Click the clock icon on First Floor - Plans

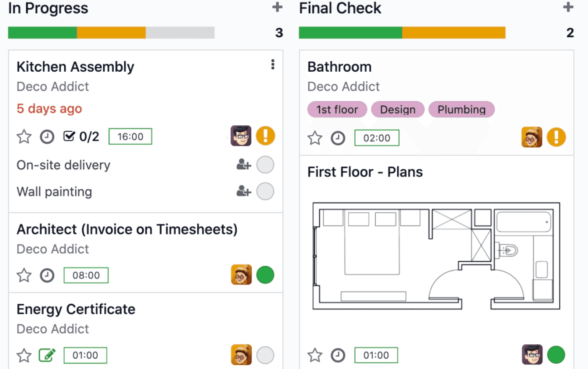pos(337,355)
